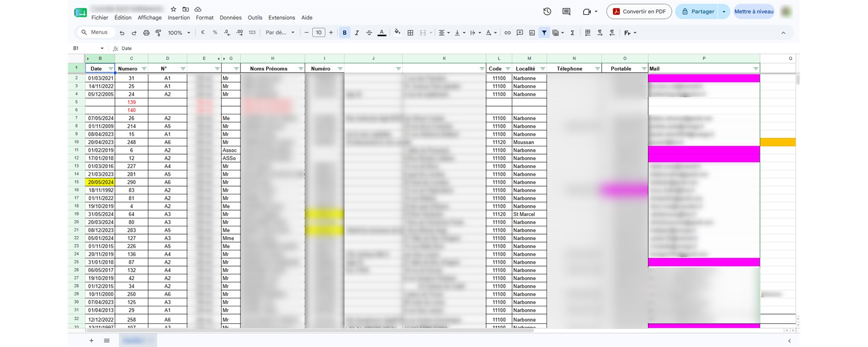Open the Données menu

231,18
